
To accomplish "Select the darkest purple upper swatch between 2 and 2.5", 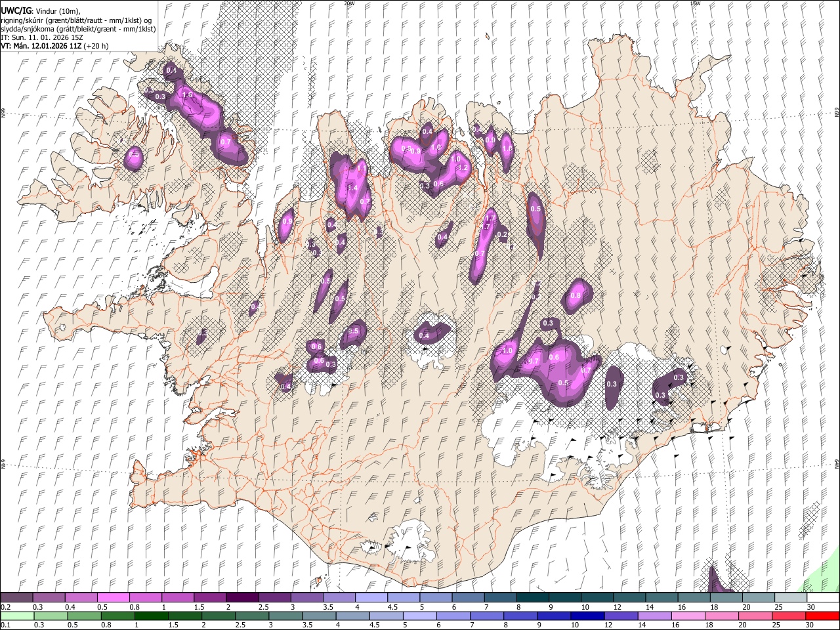I will (242, 598).
